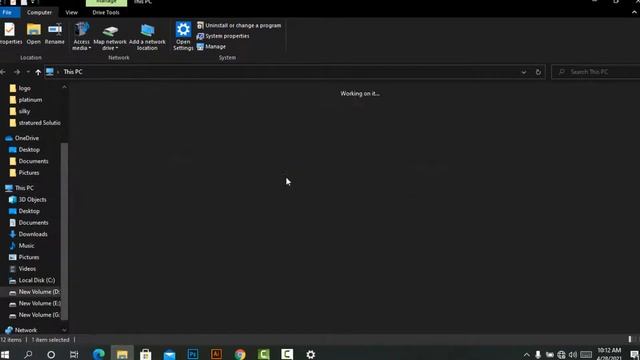This screenshot has height=360, width=640.
Task: Click the Open ribbon icon
Action: coord(33,33)
